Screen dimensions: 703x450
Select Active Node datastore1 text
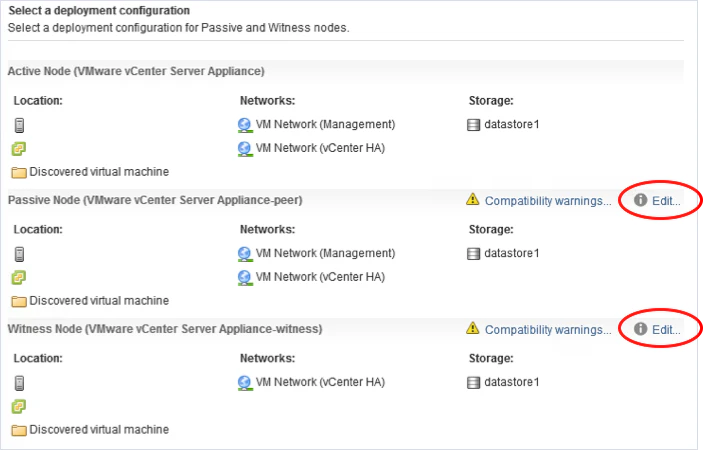512,124
